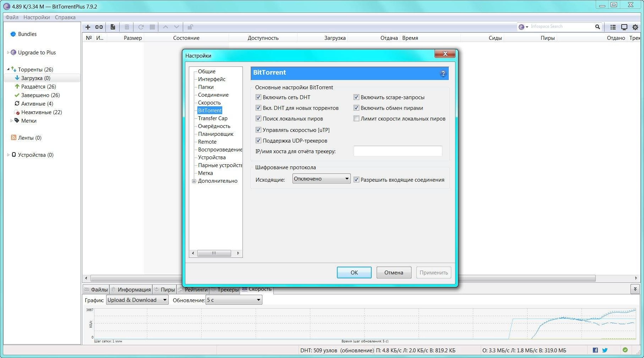Select Transfer Cap in settings tree

213,118
